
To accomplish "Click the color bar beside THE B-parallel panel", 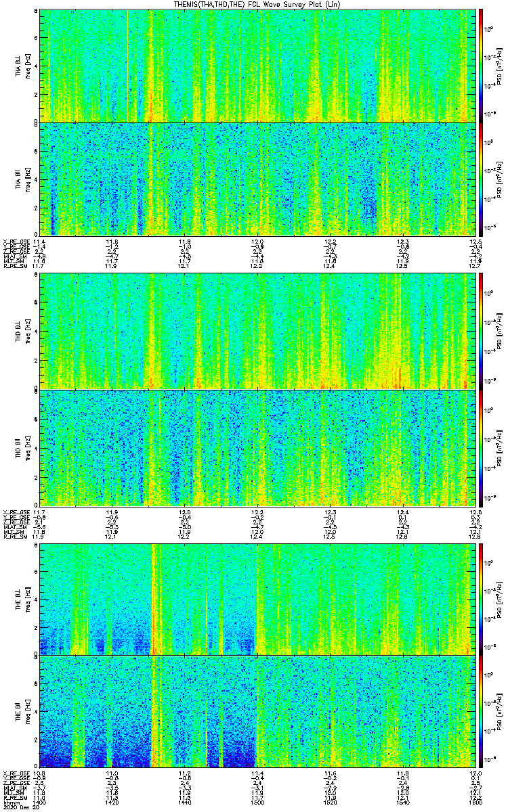I will tap(481, 712).
